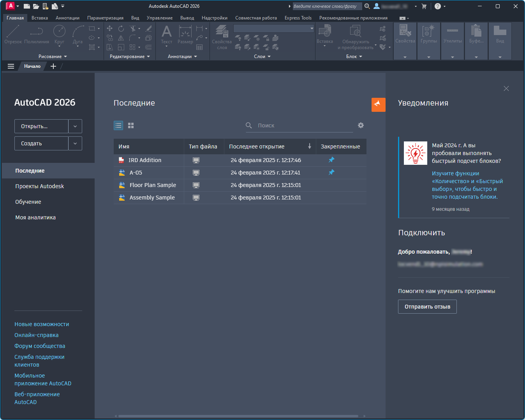Select the Line (Отрезок) tool
Image resolution: width=525 pixels, height=420 pixels.
(x=13, y=34)
